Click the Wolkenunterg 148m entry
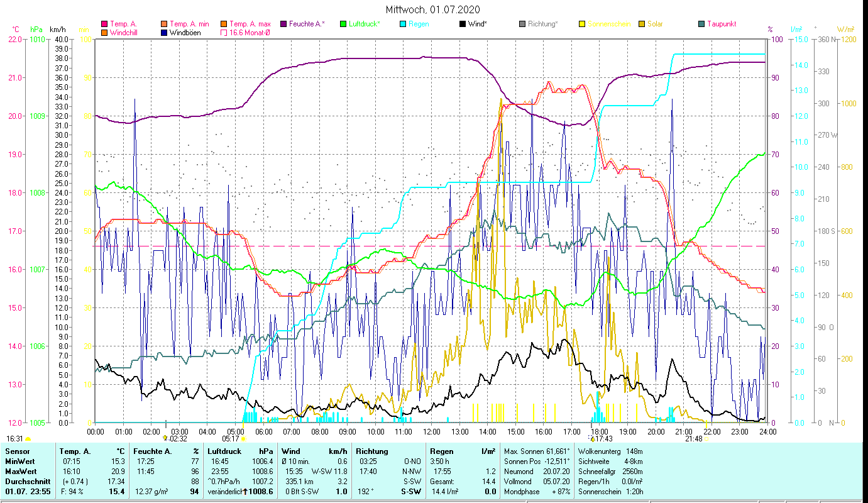 (x=610, y=451)
